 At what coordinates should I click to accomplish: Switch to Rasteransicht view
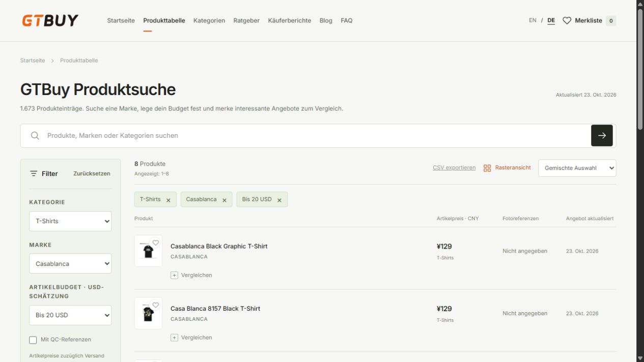[507, 168]
